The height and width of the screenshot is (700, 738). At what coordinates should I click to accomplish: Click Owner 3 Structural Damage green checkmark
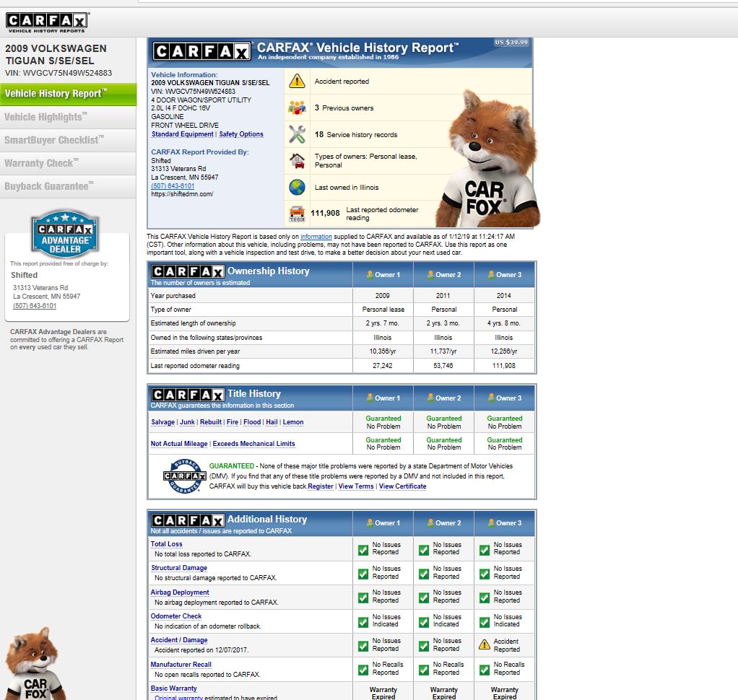click(x=485, y=574)
